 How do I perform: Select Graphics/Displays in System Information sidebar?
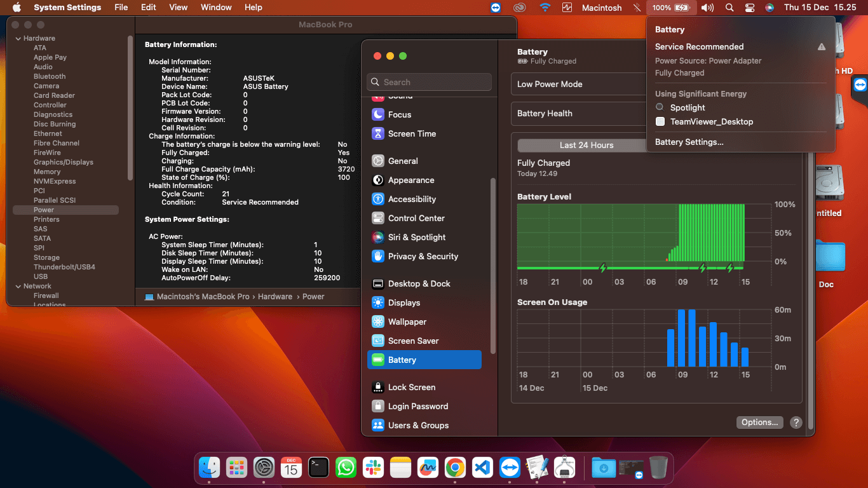coord(64,162)
